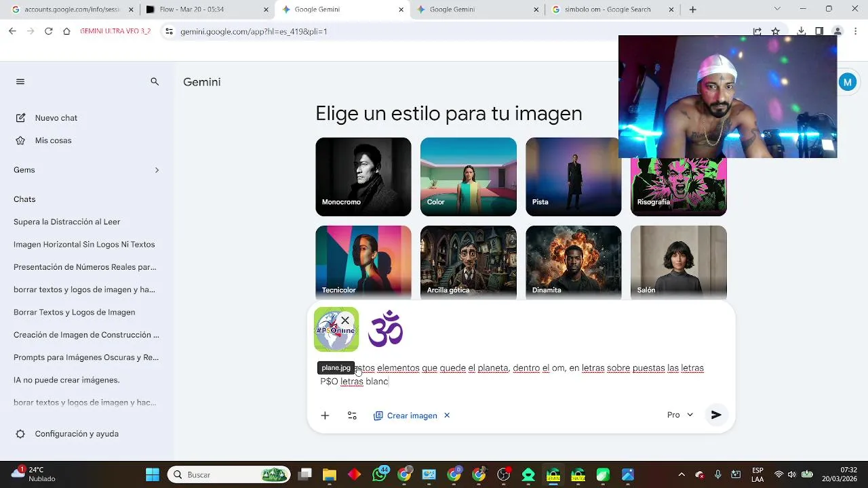Screen dimensions: 868x488
Task: Bookmark this page with the star
Action: 776,31
